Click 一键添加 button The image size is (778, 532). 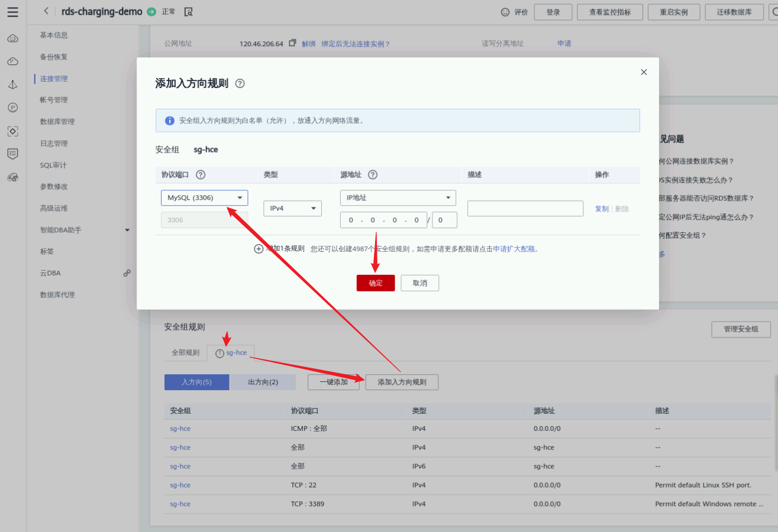[334, 382]
